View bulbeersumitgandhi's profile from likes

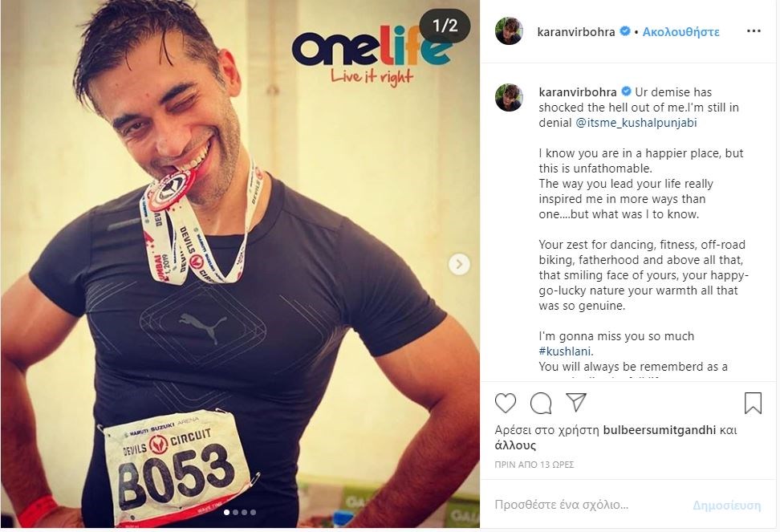click(659, 430)
